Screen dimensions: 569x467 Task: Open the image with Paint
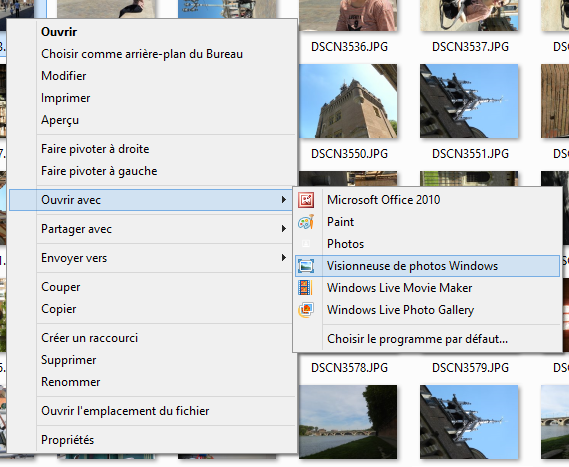(427, 222)
